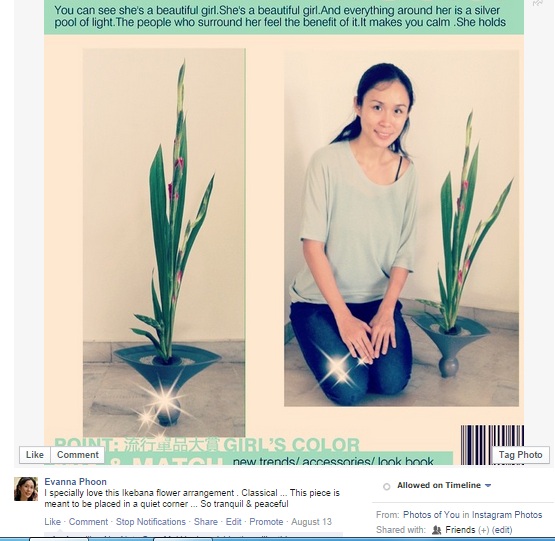555x541 pixels.
Task: Click the Like link below the caption
Action: [52, 522]
